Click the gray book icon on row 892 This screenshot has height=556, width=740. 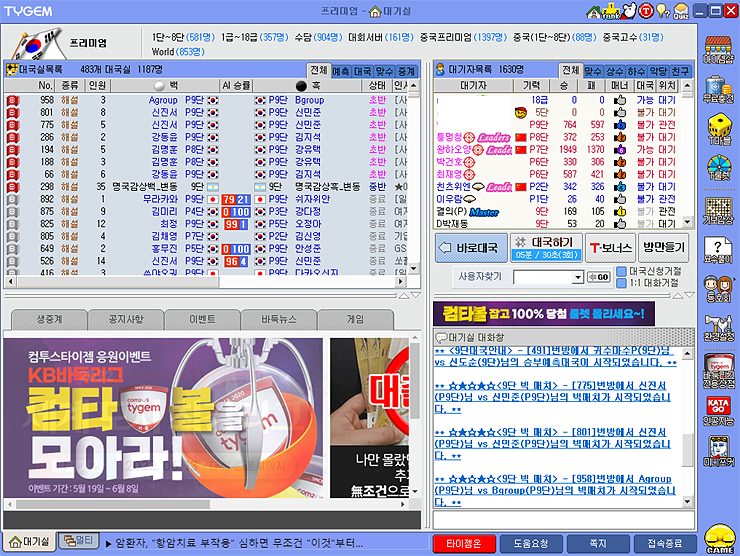[x=13, y=199]
